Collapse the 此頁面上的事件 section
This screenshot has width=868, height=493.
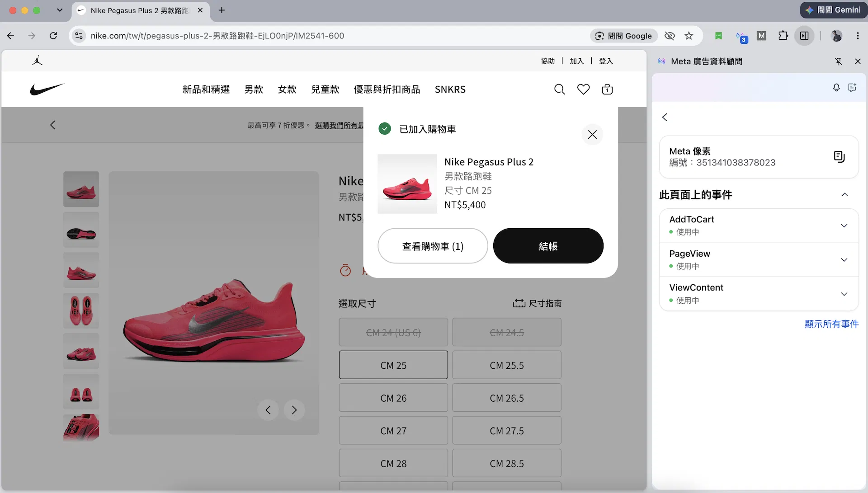[844, 195]
